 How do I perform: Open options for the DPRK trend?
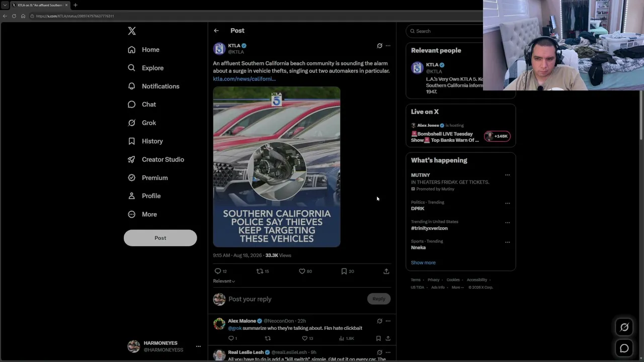(507, 203)
